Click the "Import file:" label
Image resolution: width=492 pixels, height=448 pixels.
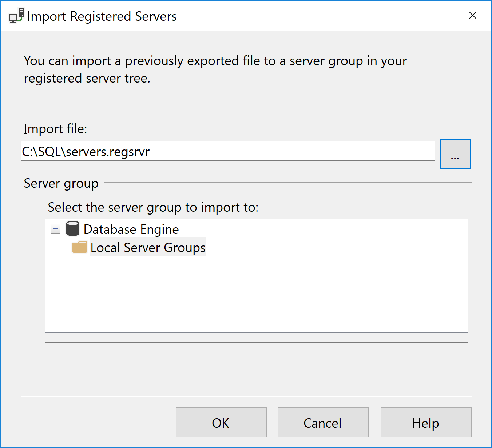click(x=55, y=129)
